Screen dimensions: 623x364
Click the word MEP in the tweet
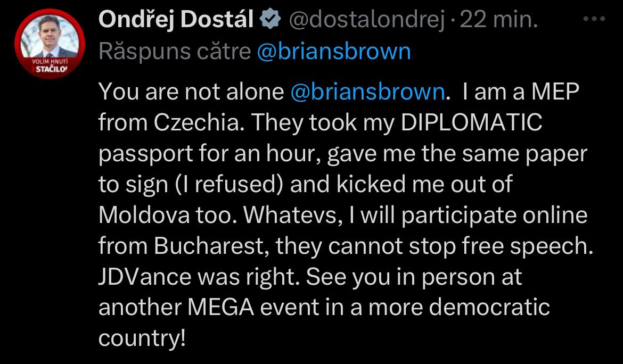pyautogui.click(x=555, y=92)
